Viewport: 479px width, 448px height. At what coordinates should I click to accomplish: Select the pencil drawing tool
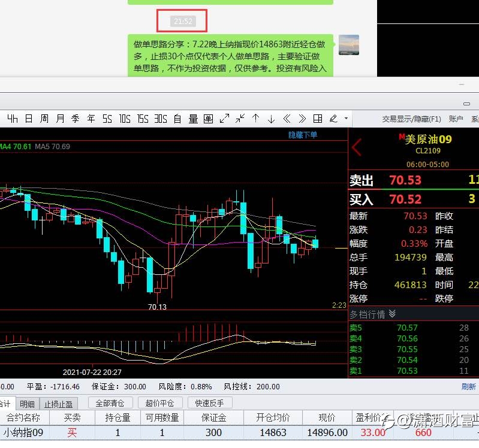click(333, 119)
